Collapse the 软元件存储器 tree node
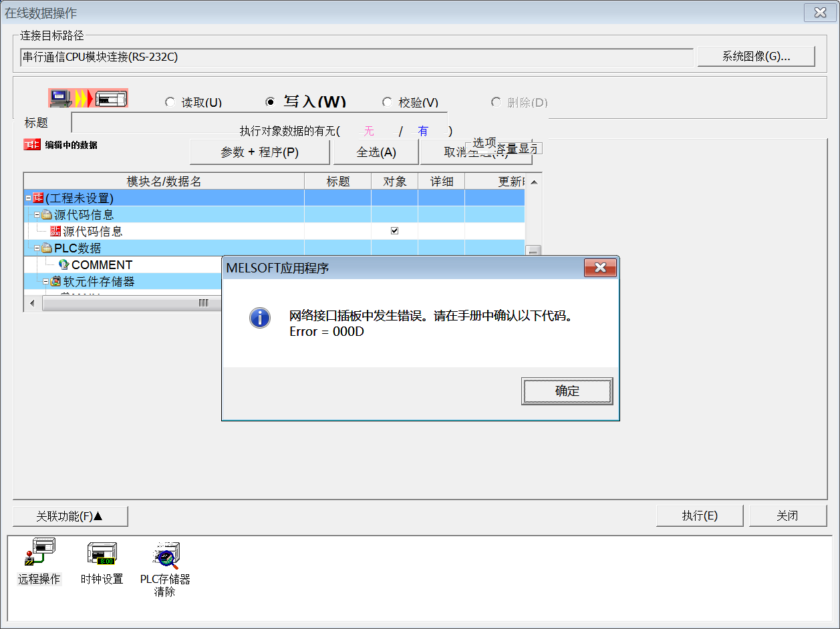 coord(46,282)
